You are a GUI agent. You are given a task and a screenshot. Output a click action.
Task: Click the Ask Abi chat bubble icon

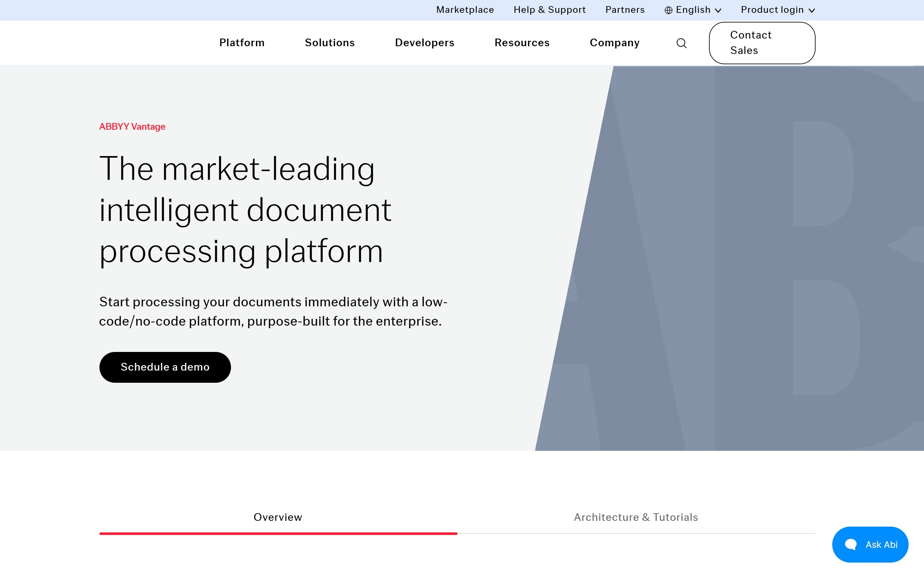[851, 544]
